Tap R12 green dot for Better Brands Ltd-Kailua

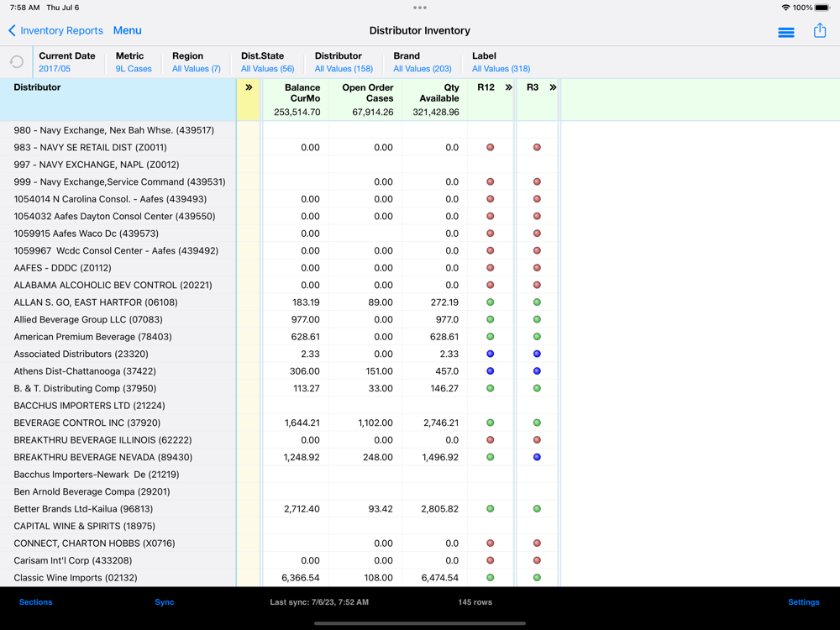tap(491, 508)
